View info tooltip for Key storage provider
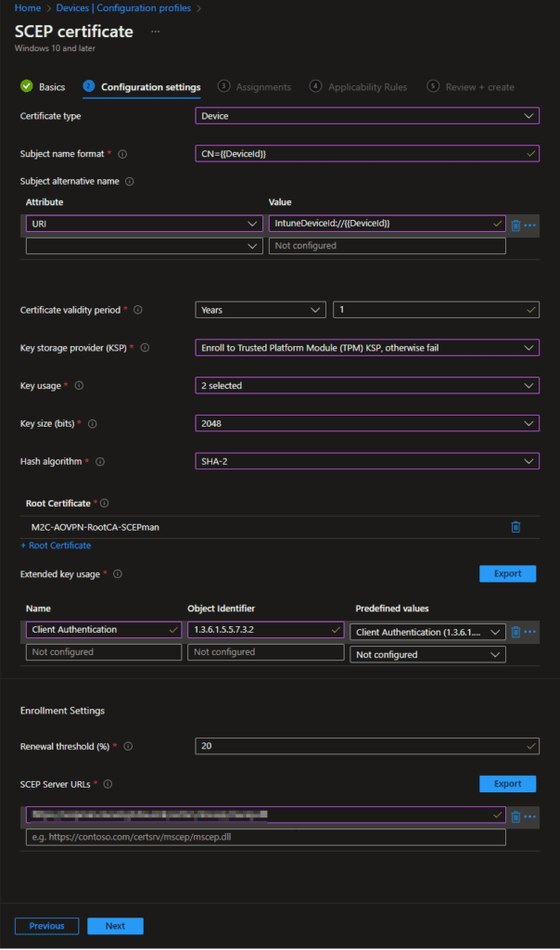This screenshot has width=560, height=950. 145,348
